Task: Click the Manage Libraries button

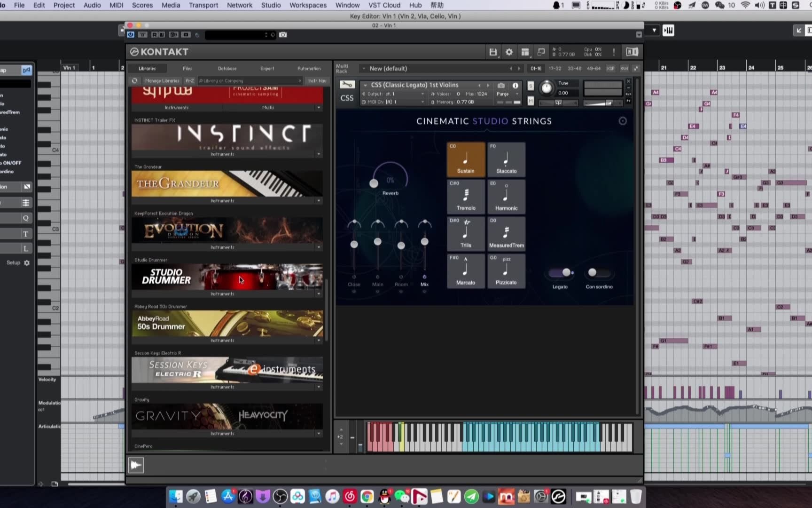Action: tap(162, 81)
